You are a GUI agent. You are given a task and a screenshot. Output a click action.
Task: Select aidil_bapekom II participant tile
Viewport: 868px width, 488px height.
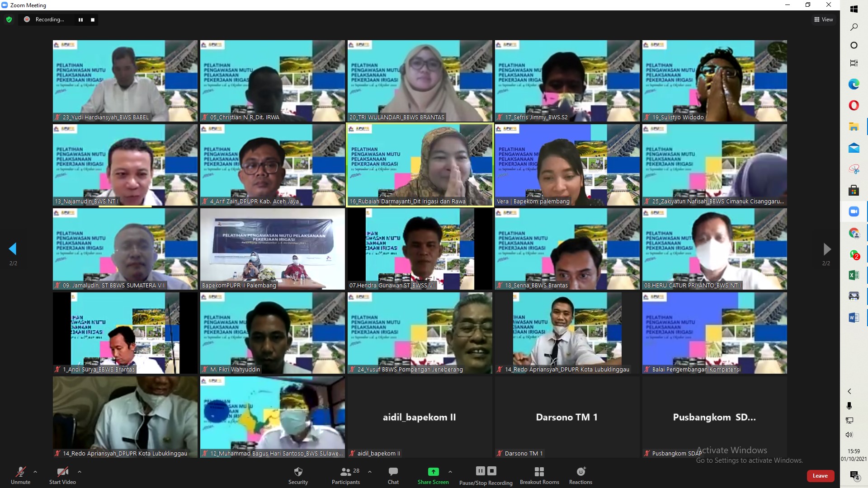coord(420,417)
